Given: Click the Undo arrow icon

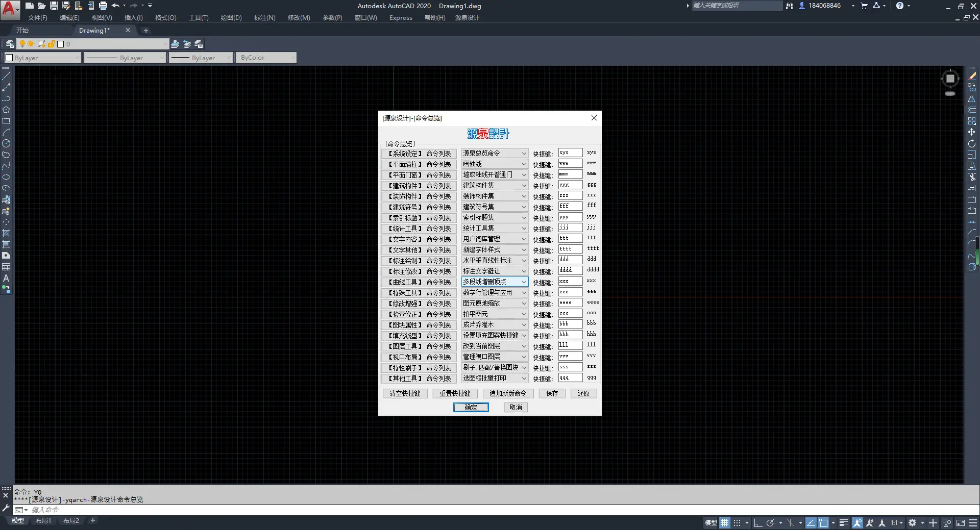Looking at the screenshot, I should click(x=115, y=6).
